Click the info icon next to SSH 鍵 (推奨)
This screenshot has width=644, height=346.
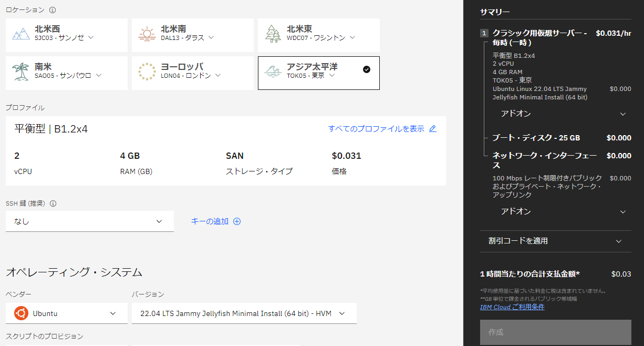[53, 203]
